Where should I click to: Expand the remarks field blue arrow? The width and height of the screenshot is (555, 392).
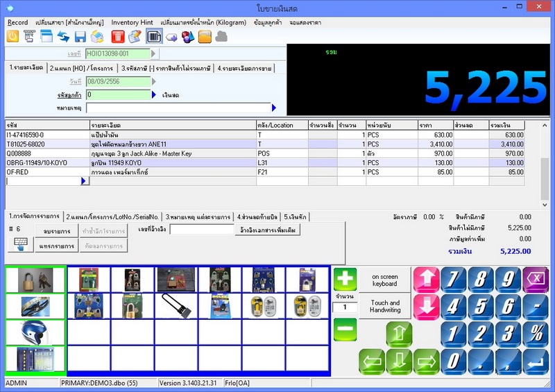(274, 108)
